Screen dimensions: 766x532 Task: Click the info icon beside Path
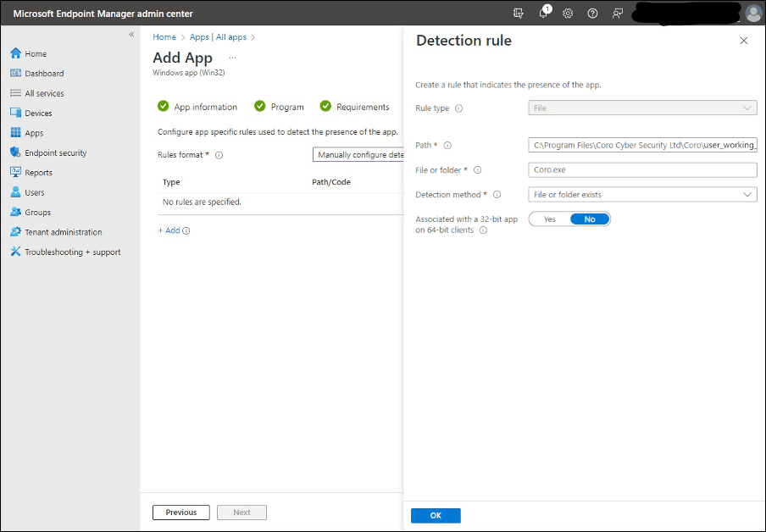(x=447, y=145)
